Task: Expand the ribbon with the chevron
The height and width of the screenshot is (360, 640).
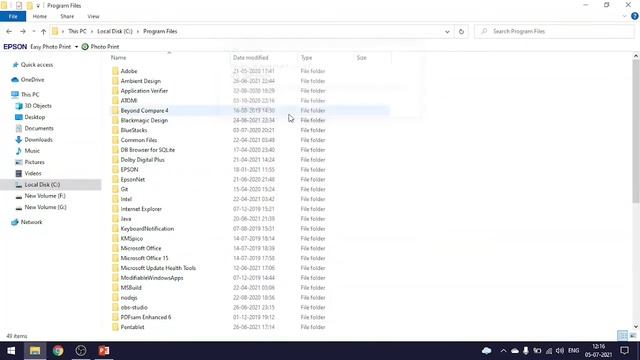Action: tap(624, 16)
